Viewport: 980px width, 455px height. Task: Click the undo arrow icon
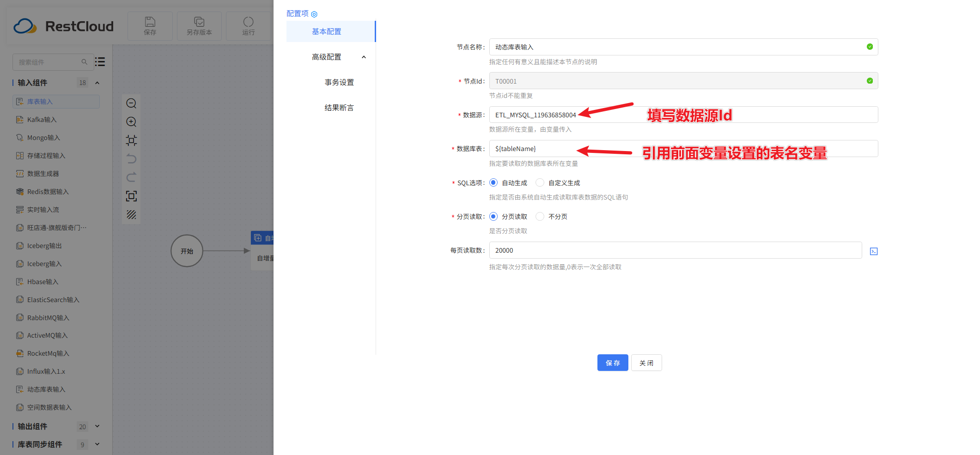point(131,159)
